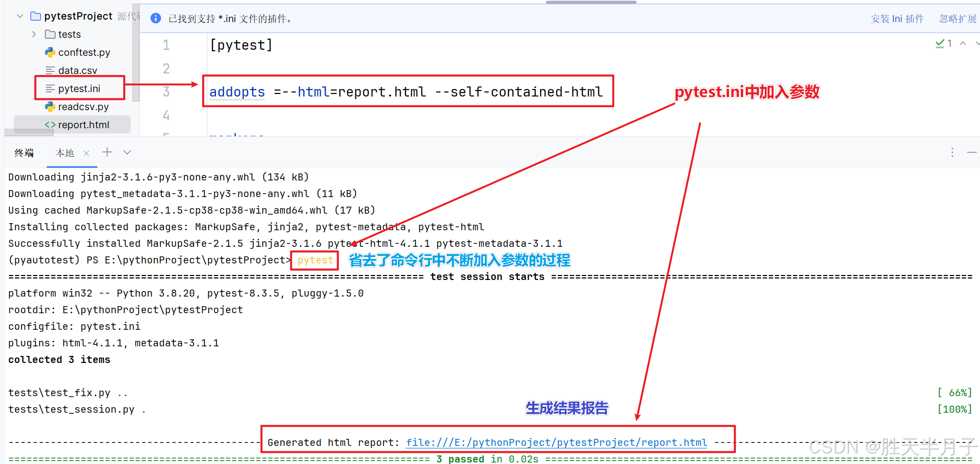Click 'configfile: pytest.ini' terminal line
Screen dimensions: 980x464
pyautogui.click(x=74, y=326)
